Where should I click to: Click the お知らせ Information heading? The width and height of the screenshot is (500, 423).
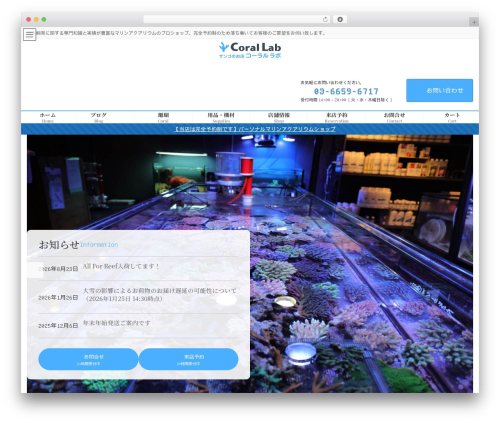pos(79,245)
